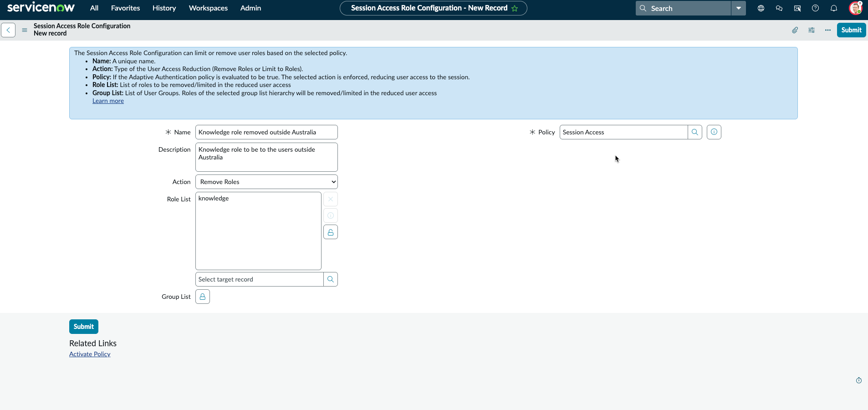The width and height of the screenshot is (868, 410).
Task: Personalize form with the sliders icon
Action: 812,30
